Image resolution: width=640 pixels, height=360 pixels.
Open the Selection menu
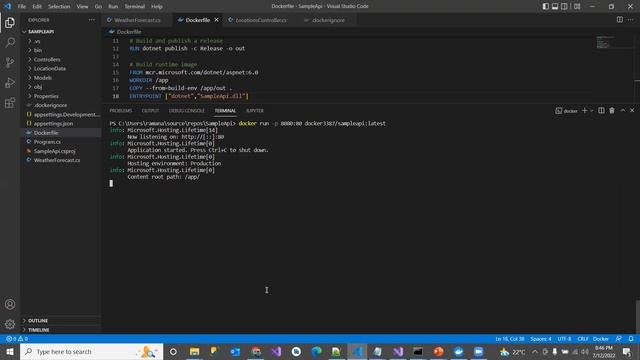click(x=59, y=7)
